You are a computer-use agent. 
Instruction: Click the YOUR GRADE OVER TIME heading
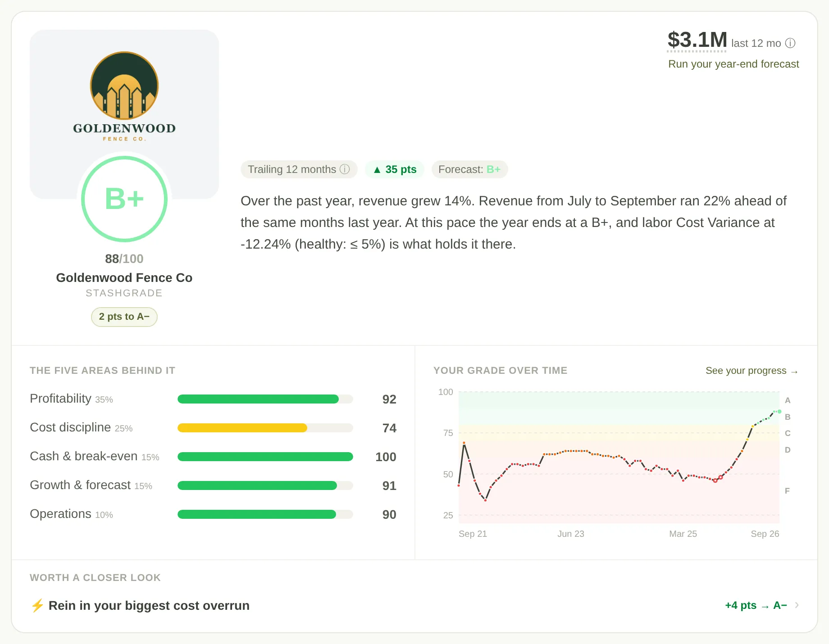click(500, 370)
